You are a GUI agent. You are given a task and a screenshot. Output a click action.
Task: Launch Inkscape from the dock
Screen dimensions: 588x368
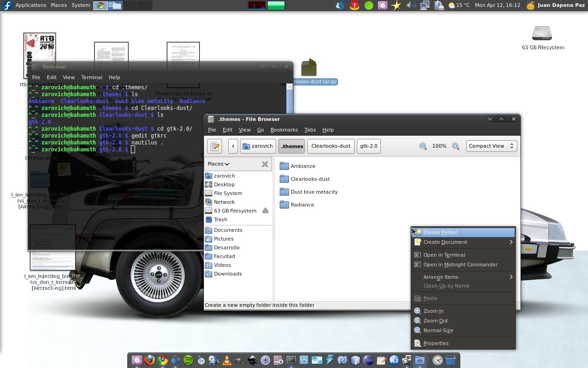(x=252, y=360)
